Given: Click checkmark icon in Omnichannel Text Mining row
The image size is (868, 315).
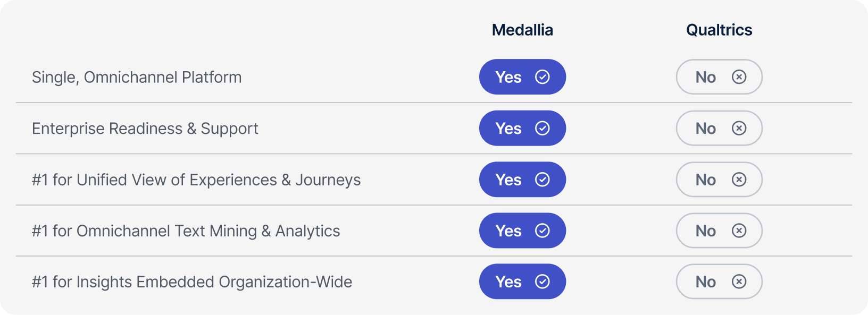Looking at the screenshot, I should (x=542, y=231).
